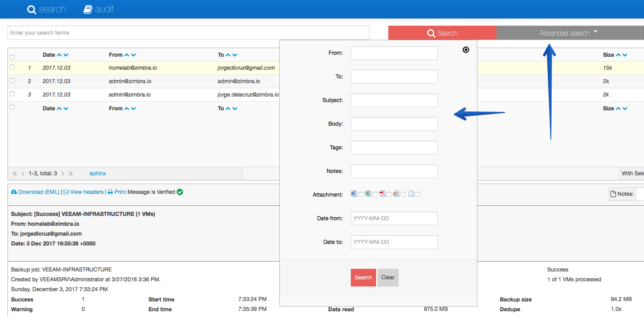
Task: Click the red Search button beside search terms
Action: [442, 33]
